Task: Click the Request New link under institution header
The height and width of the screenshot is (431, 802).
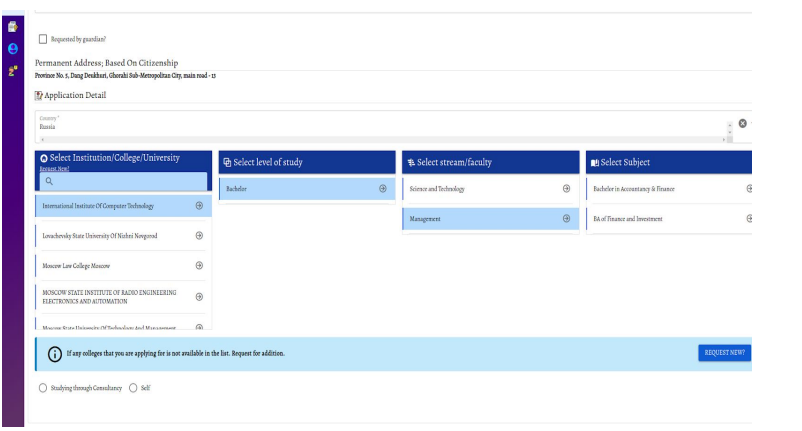Action: point(54,169)
